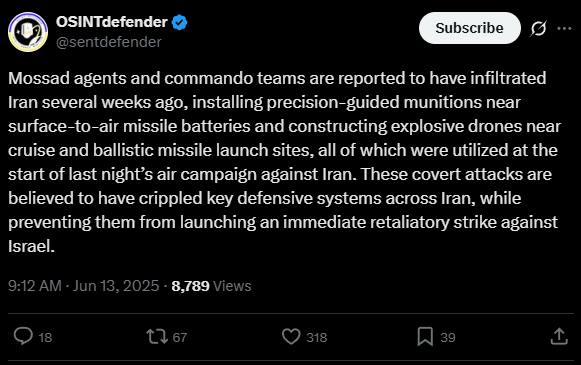View the 8,789 Views analytics
The image size is (581, 365).
tap(211, 286)
